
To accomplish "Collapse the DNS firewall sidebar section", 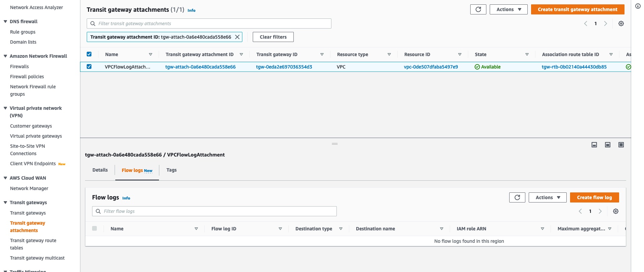I will [5, 21].
